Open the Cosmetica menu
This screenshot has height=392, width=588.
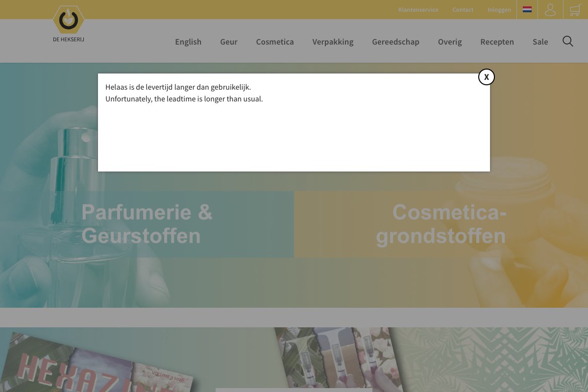tap(275, 42)
